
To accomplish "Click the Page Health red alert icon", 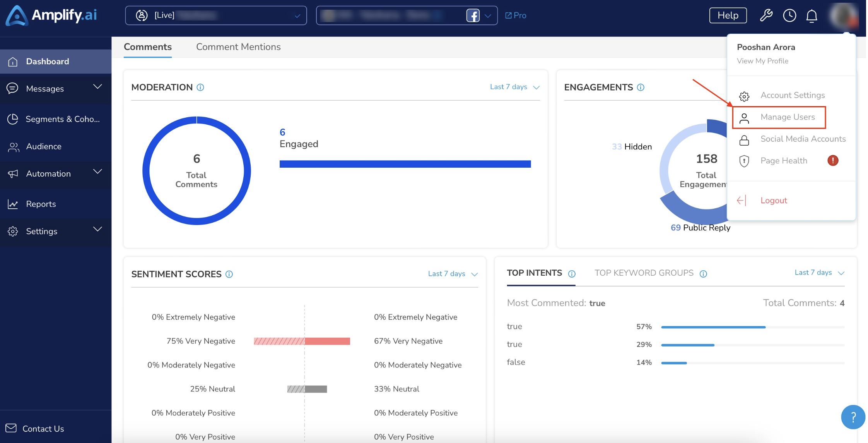I will tap(833, 160).
